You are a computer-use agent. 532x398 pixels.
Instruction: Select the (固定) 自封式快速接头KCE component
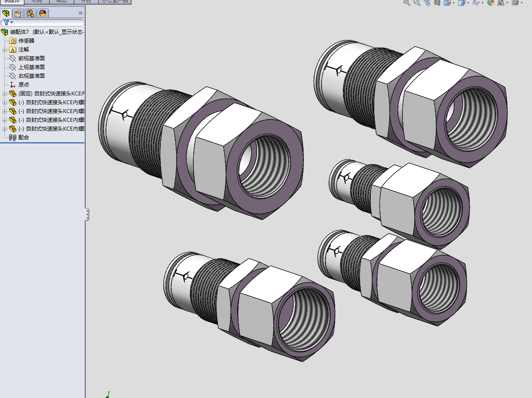tap(47, 94)
